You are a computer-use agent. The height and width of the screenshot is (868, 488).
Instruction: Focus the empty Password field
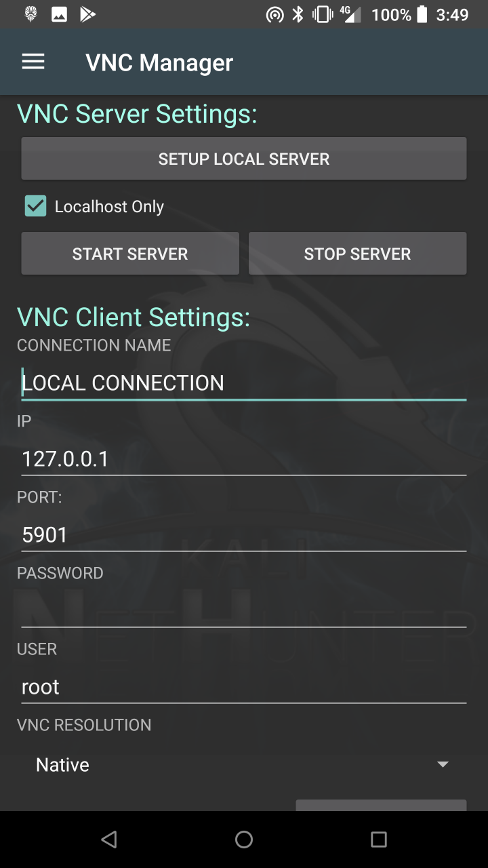(x=244, y=611)
